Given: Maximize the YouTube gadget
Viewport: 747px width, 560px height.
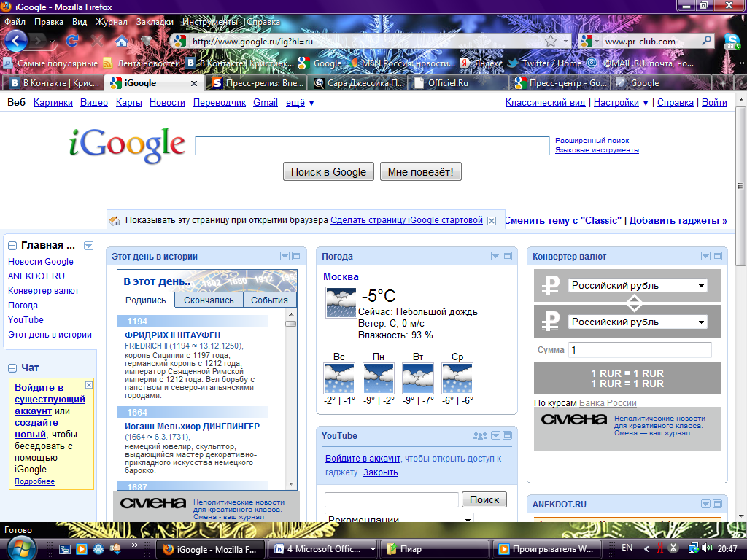Looking at the screenshot, I should click(x=508, y=436).
